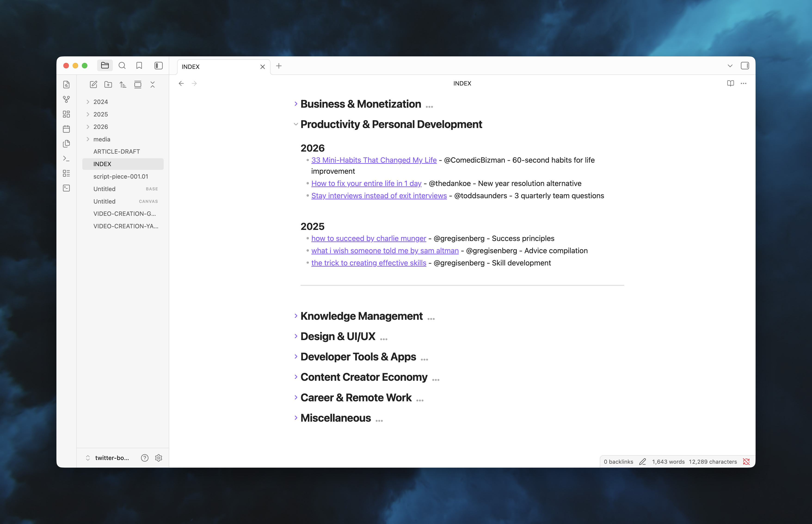Switch to reading view
812x524 pixels.
[x=730, y=83]
